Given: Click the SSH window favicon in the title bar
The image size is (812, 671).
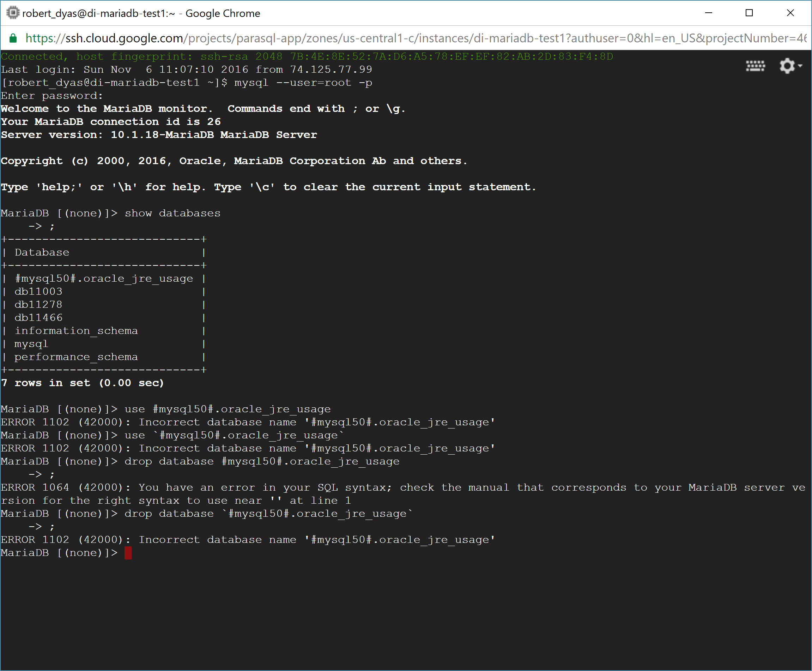Looking at the screenshot, I should 12,13.
